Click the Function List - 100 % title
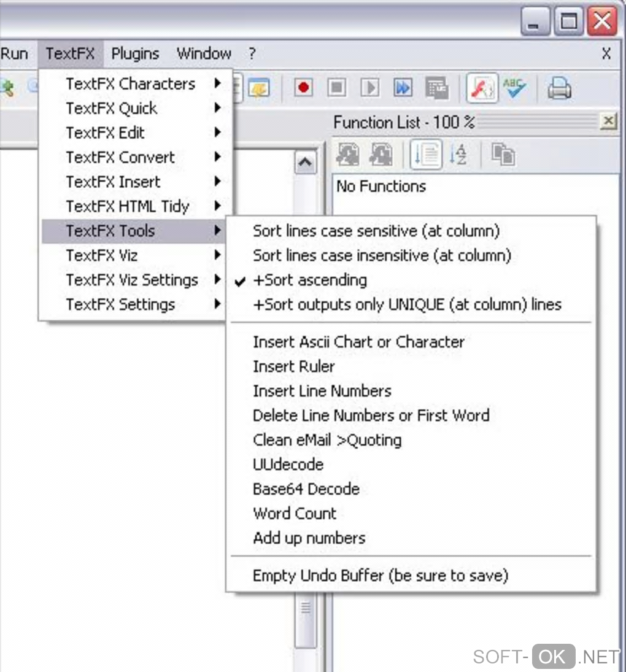 pos(404,123)
